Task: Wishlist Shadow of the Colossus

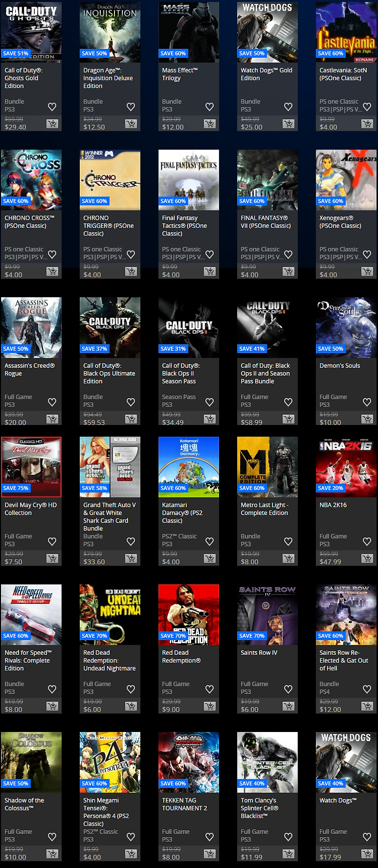Action: coord(52,837)
